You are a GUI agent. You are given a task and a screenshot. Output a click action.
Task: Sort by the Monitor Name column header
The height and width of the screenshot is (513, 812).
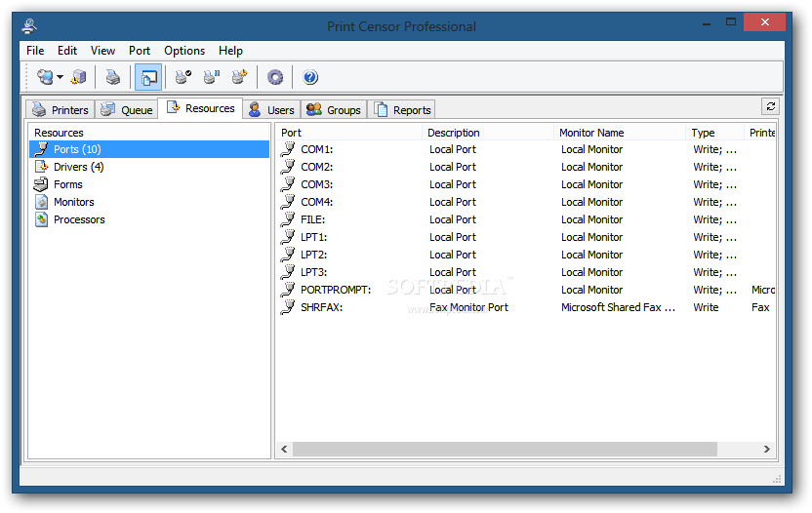click(620, 133)
